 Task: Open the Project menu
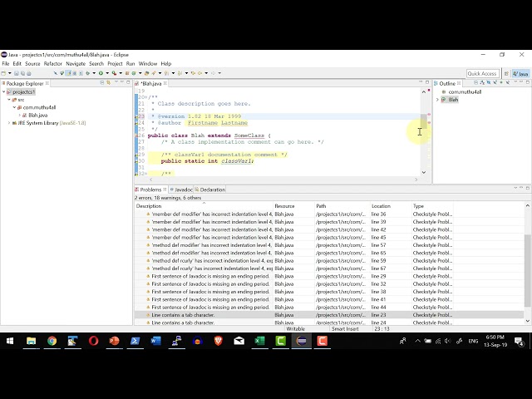(x=115, y=63)
